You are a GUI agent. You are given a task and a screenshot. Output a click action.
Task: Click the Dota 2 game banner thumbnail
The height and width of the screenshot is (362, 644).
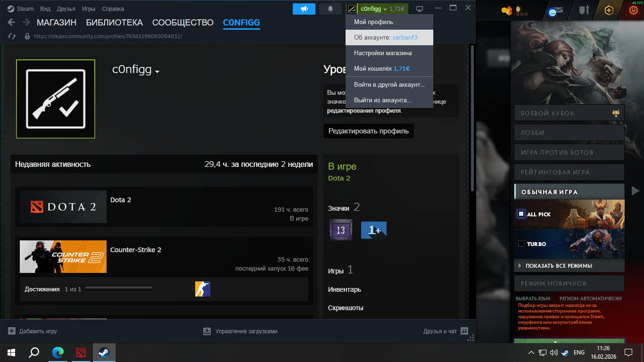[x=63, y=206]
